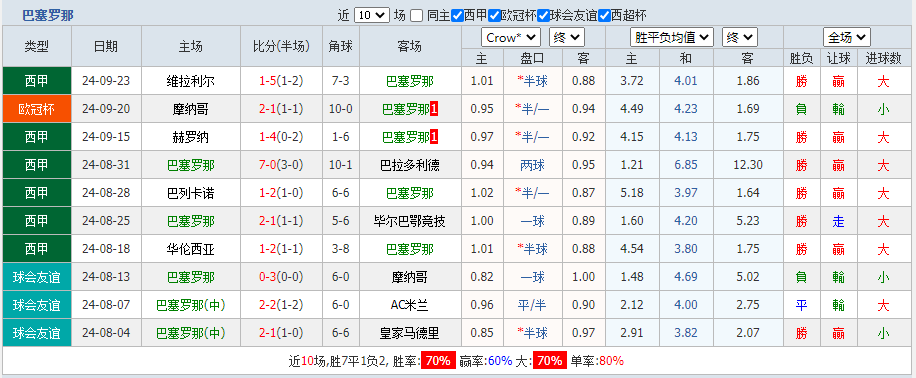Click score 7-0(3-0) for 巴拉多利德 match

(281, 165)
